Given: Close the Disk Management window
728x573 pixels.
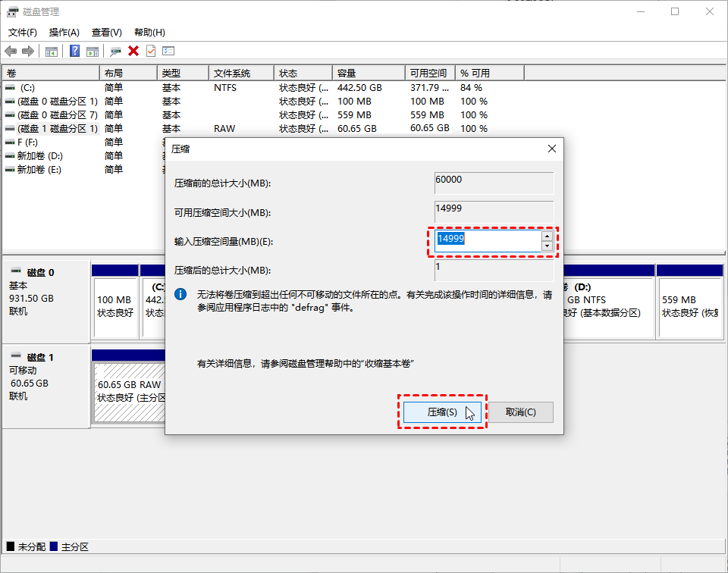Looking at the screenshot, I should [710, 11].
